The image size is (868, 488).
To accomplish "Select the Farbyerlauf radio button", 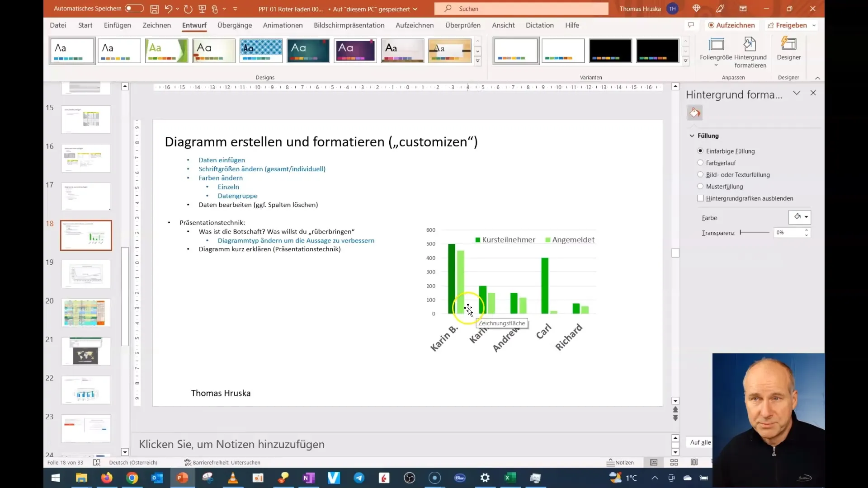I will pos(701,162).
